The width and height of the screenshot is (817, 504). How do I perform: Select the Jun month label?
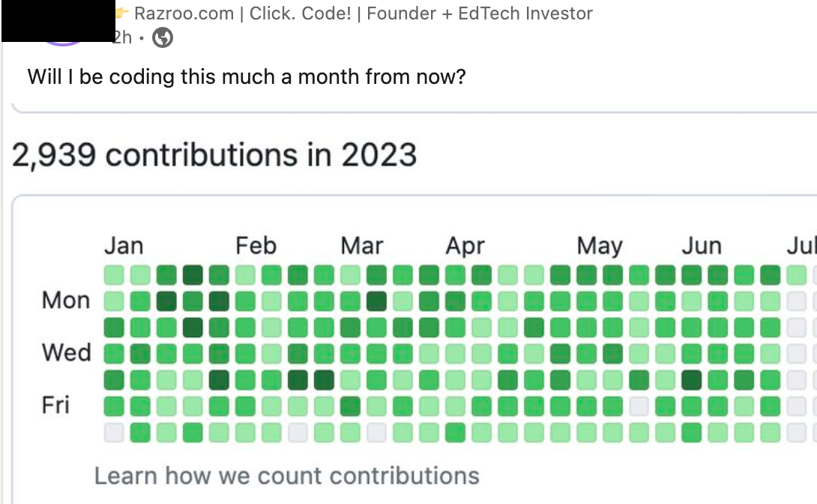coord(702,246)
